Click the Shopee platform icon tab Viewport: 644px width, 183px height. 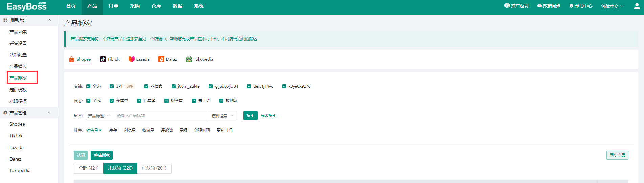(x=72, y=60)
